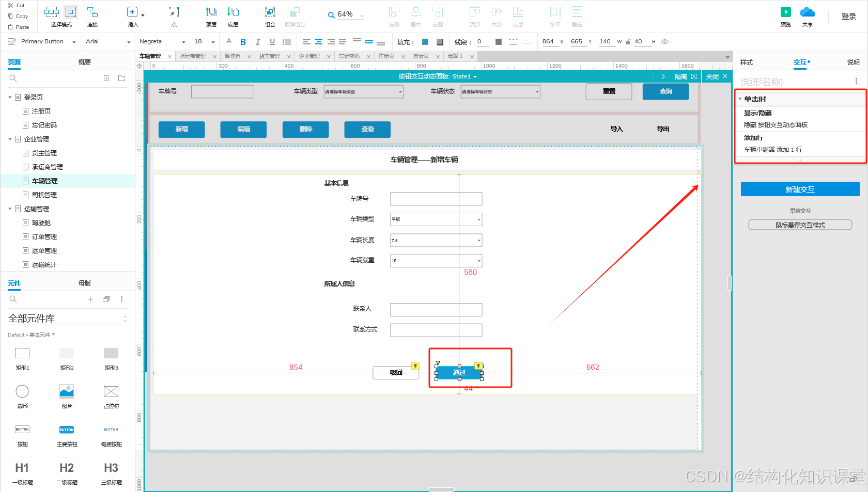The width and height of the screenshot is (868, 492).
Task: Click the 填充 blue fill color swatch
Action: (x=425, y=42)
